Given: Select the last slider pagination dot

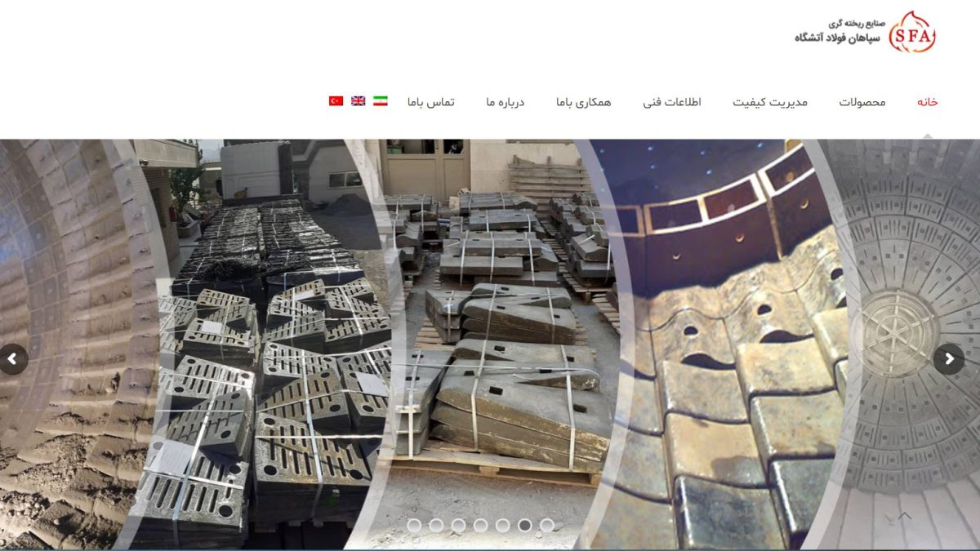Looking at the screenshot, I should pyautogui.click(x=547, y=525).
